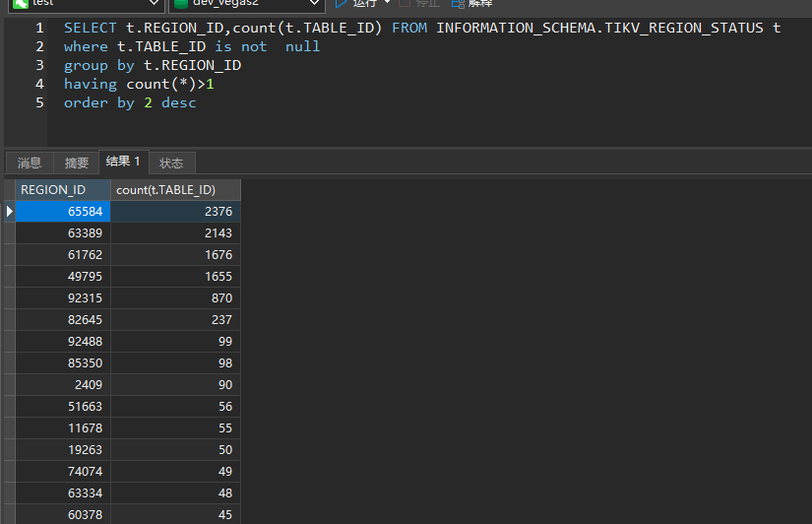Select the 结果 1 tab

coord(124,162)
